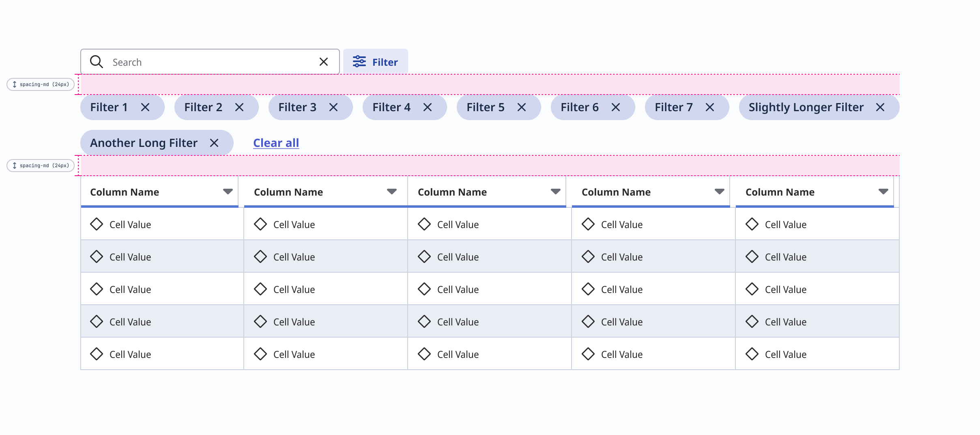Remove the Filter 6 chip
Screen dimensions: 980x435
[x=616, y=107]
